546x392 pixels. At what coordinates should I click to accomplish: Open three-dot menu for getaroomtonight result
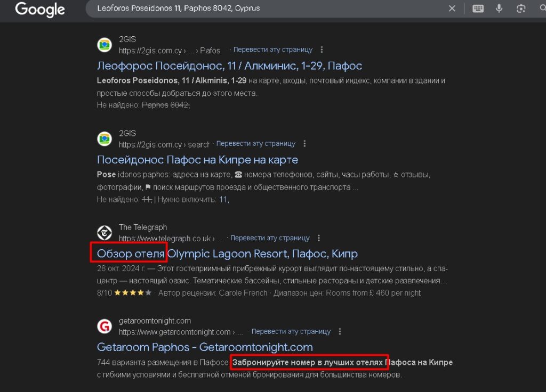[x=340, y=331]
